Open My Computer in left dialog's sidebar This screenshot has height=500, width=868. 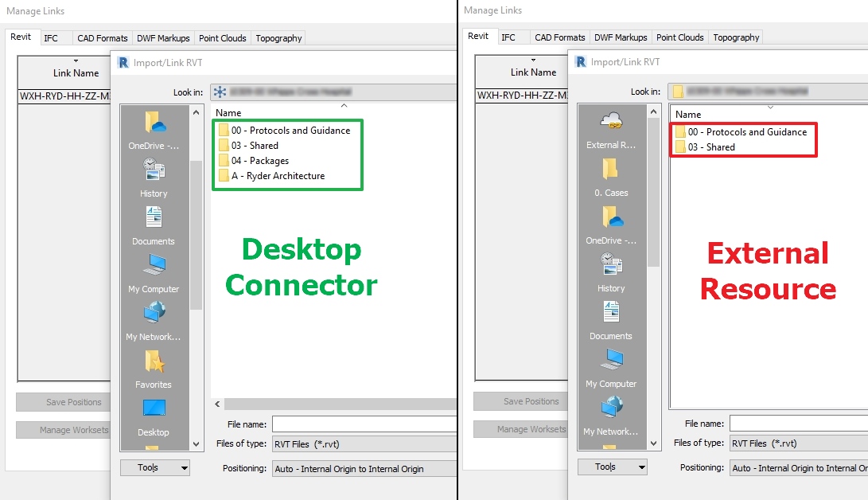(x=154, y=274)
